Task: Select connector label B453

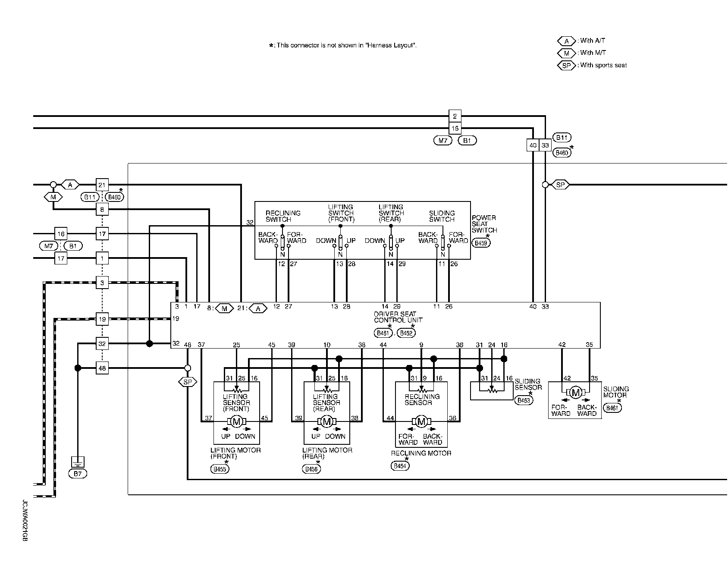Action: click(x=524, y=400)
